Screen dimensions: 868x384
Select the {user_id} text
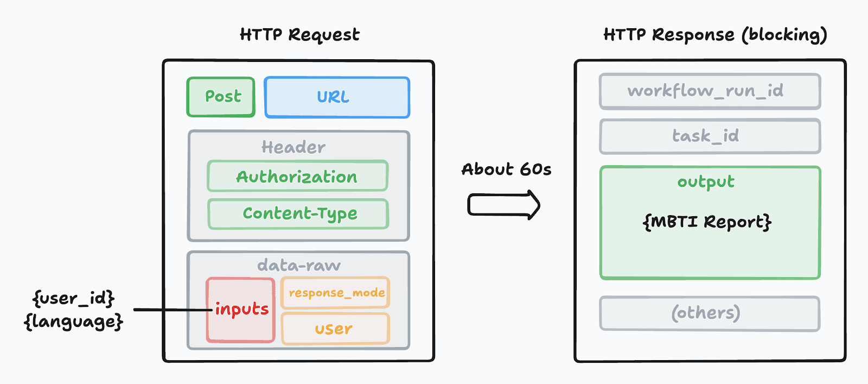[74, 298]
